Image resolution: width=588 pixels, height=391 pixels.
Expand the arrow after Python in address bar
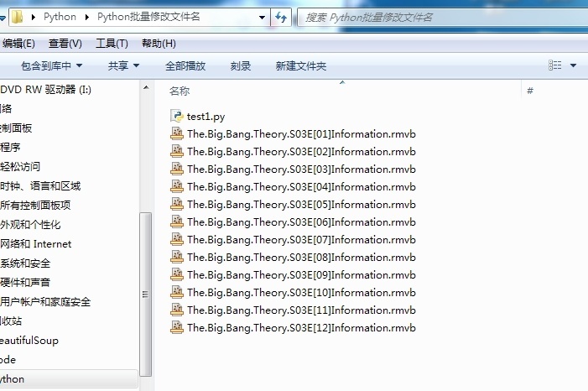tap(87, 17)
